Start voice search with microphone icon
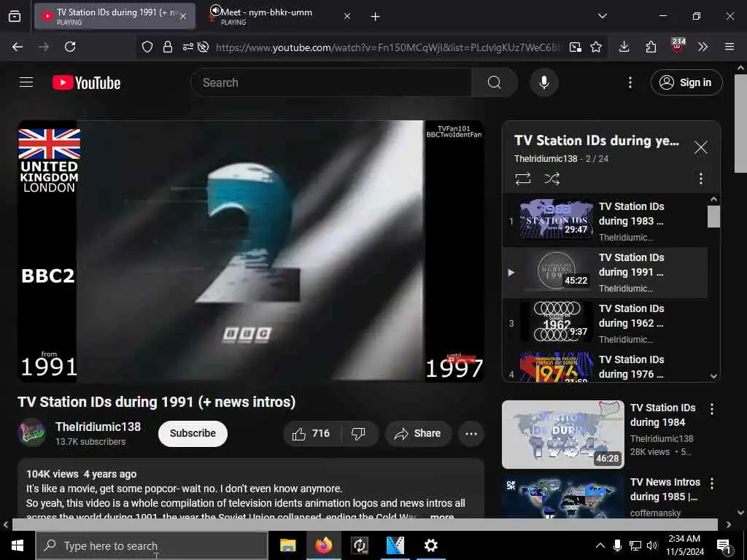Image resolution: width=747 pixels, height=560 pixels. tap(543, 82)
